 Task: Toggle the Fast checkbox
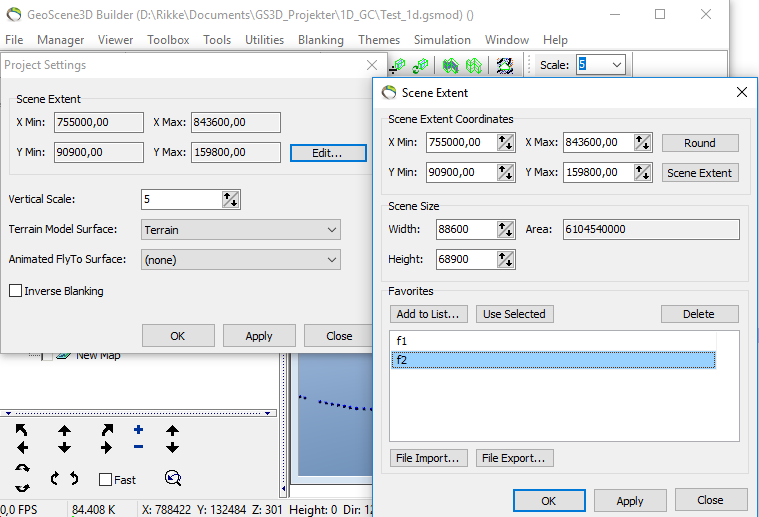105,479
